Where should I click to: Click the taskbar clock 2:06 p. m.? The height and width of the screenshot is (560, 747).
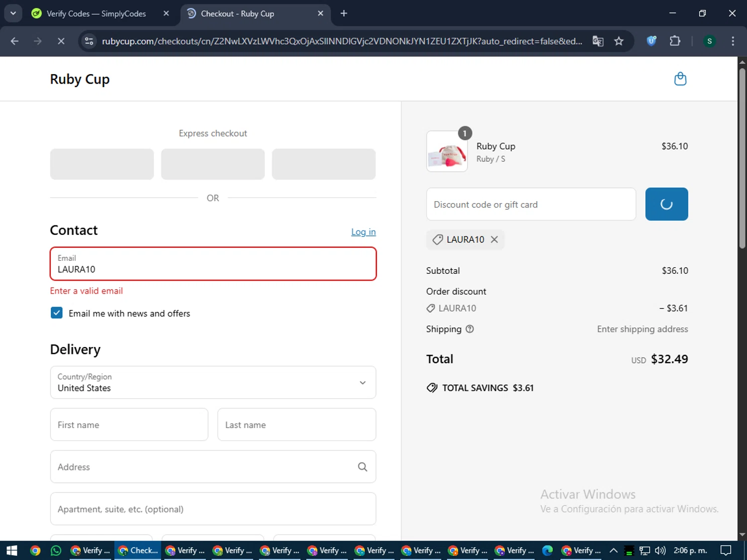pyautogui.click(x=690, y=551)
